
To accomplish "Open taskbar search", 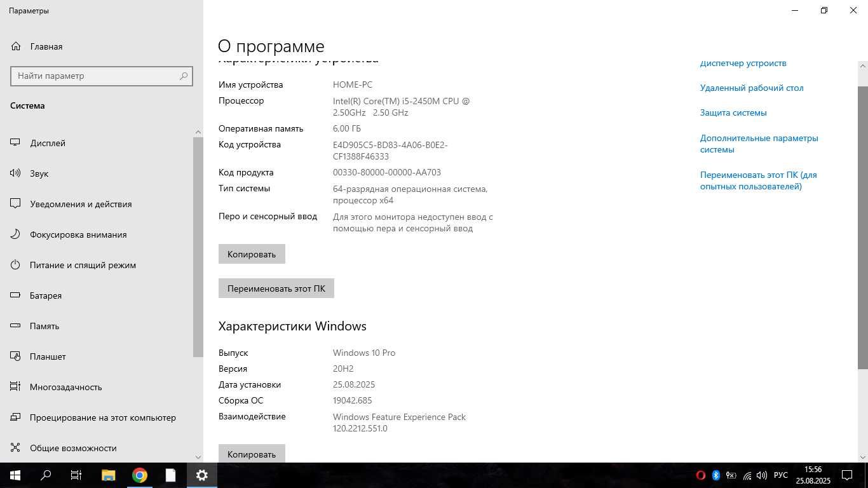I will [x=46, y=475].
